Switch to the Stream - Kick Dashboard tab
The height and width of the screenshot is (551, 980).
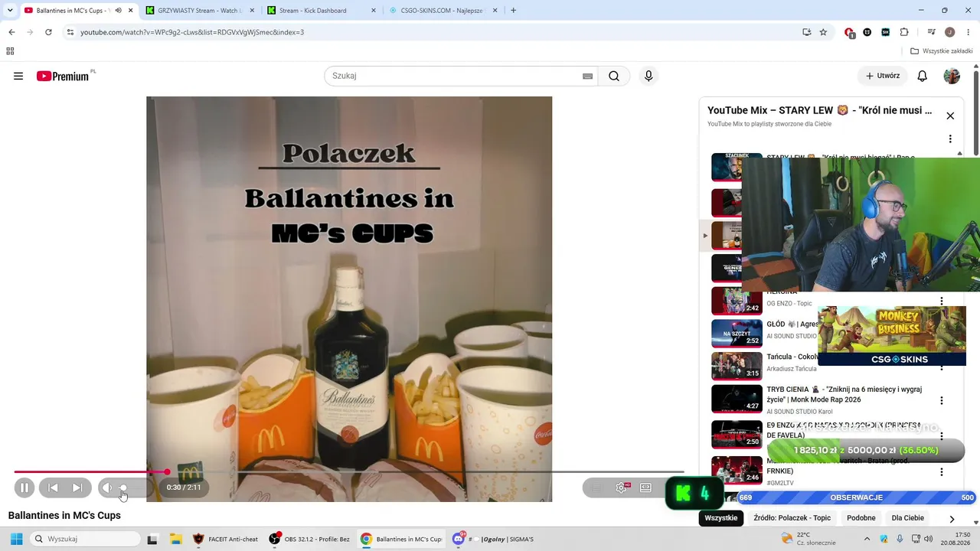click(322, 11)
